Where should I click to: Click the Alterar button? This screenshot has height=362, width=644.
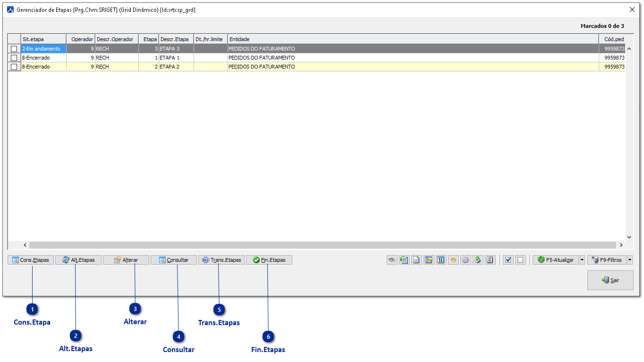click(126, 260)
